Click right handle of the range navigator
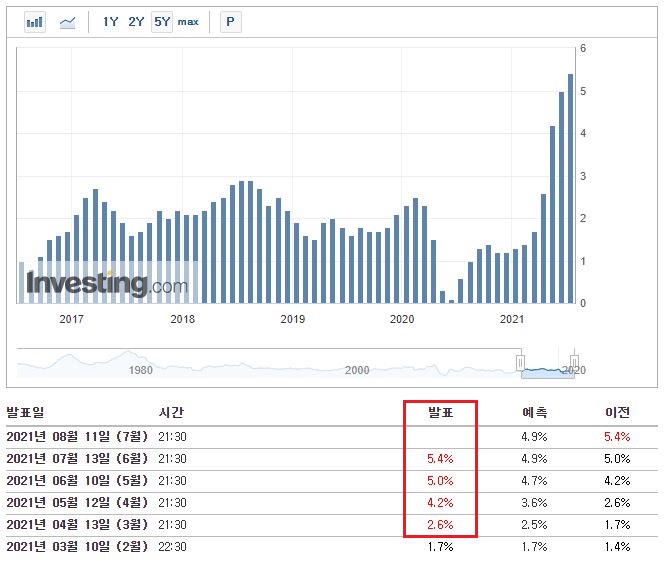Image resolution: width=664 pixels, height=563 pixels. point(574,363)
